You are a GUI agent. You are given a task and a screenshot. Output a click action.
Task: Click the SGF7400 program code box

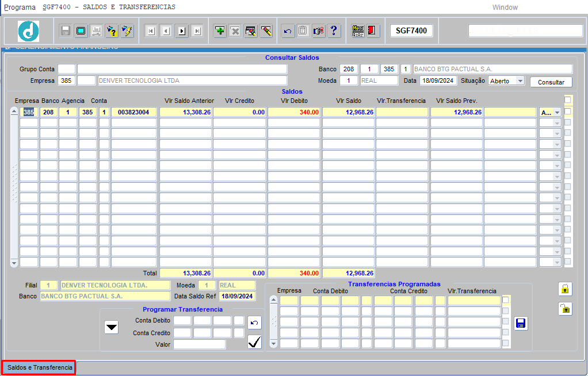click(x=411, y=30)
